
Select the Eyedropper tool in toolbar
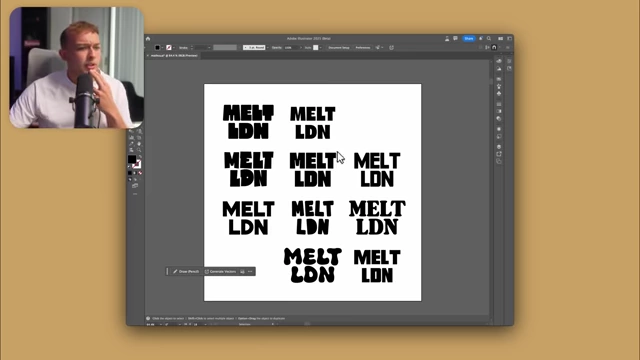[131, 144]
